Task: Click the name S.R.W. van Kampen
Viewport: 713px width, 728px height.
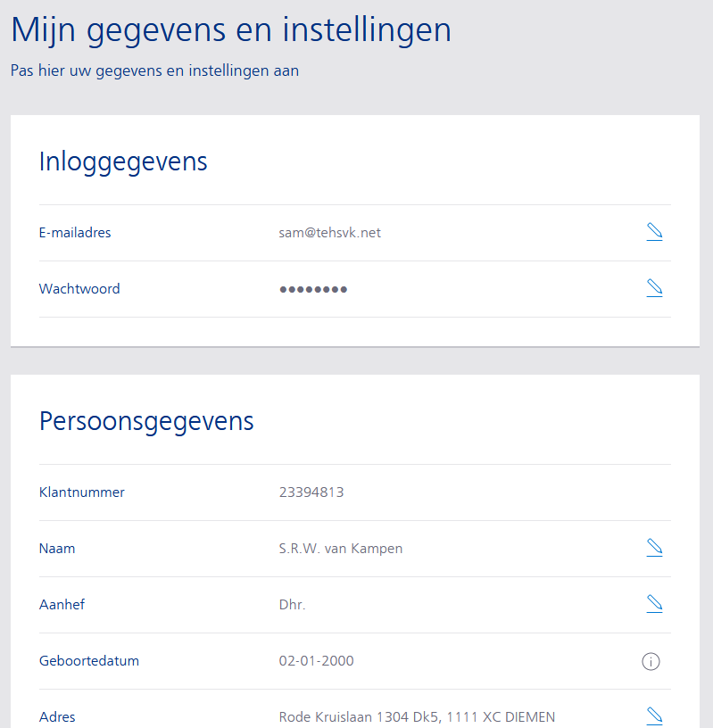Action: [x=340, y=549]
